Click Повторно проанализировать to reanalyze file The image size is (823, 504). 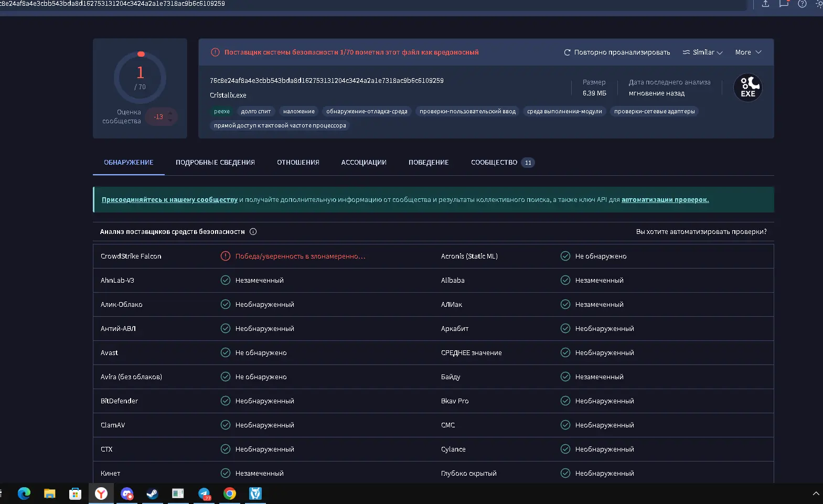click(617, 52)
